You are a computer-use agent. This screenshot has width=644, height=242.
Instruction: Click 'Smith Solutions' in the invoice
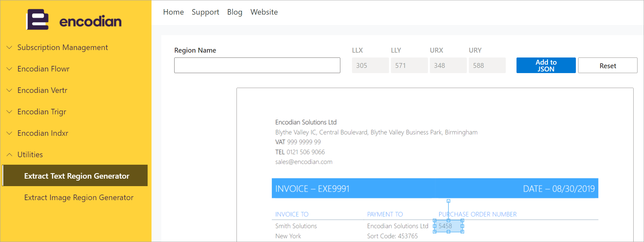tap(296, 226)
